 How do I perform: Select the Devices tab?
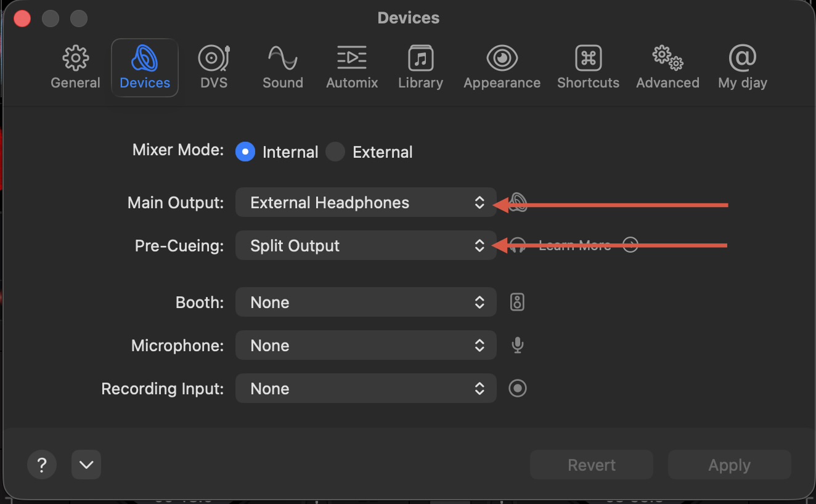pos(145,67)
